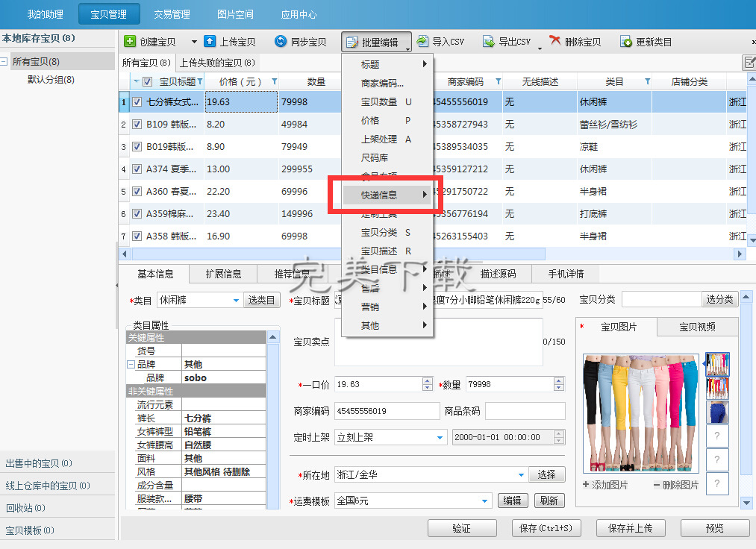The width and height of the screenshot is (756, 549).
Task: Click the 商家编码 input field
Action: coord(387,411)
